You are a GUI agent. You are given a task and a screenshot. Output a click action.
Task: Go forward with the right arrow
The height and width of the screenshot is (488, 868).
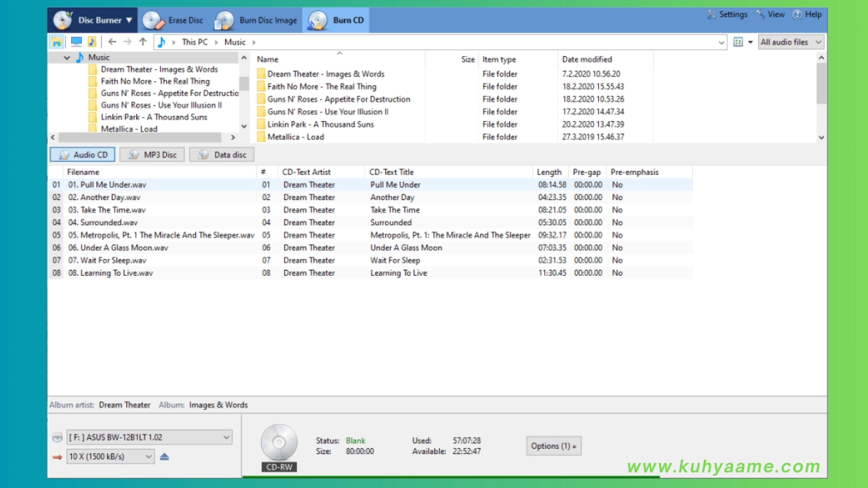[127, 42]
